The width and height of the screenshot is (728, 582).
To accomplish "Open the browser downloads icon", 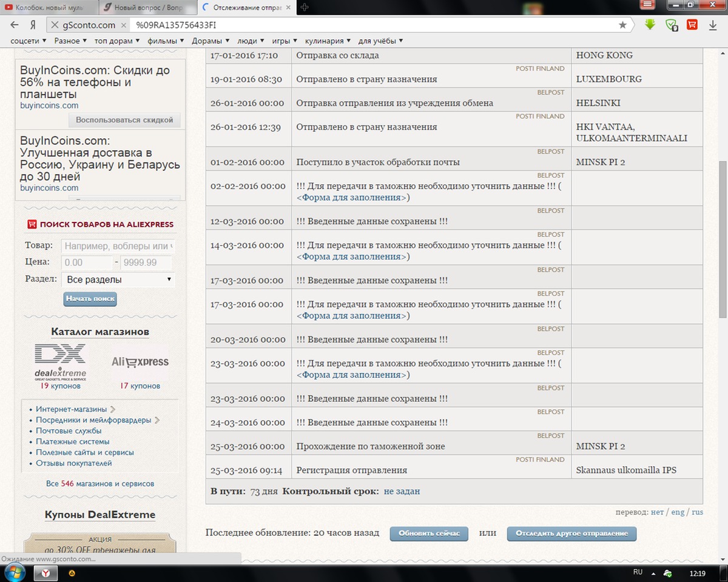I will (x=713, y=25).
